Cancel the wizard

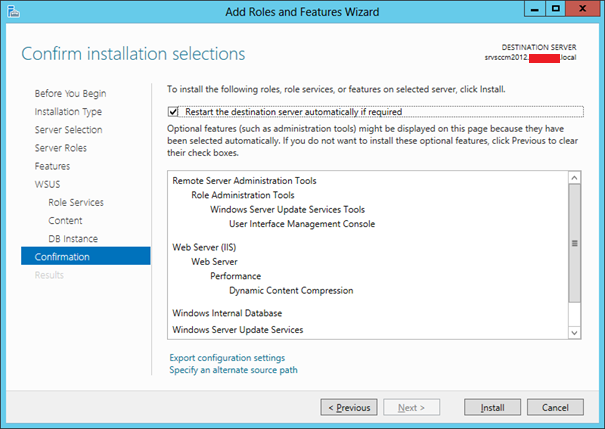[x=555, y=407]
